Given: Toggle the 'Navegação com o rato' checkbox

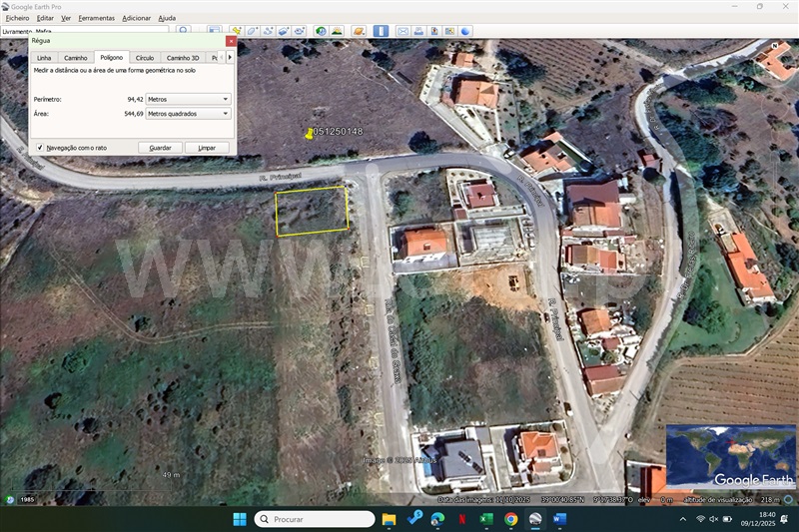Looking at the screenshot, I should [x=40, y=148].
